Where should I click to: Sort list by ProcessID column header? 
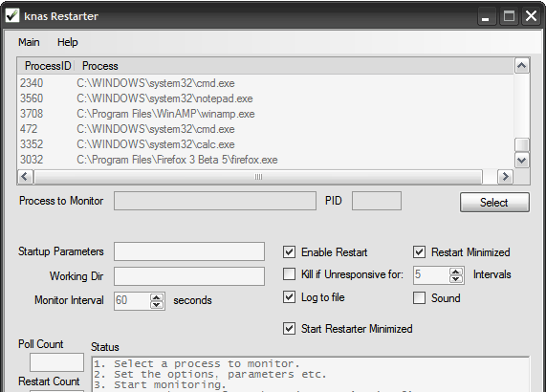point(48,66)
